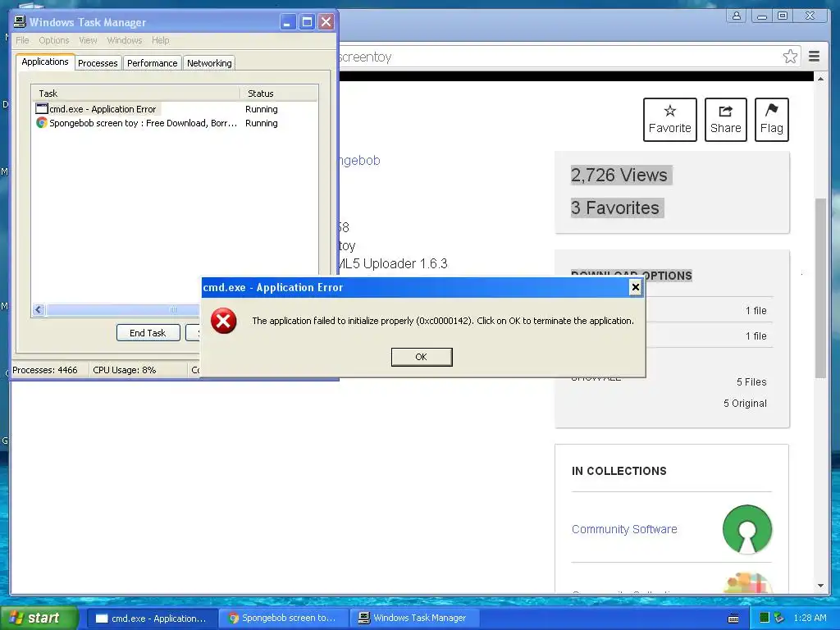Bookmark the page with the star icon
This screenshot has height=630, width=840.
point(790,57)
